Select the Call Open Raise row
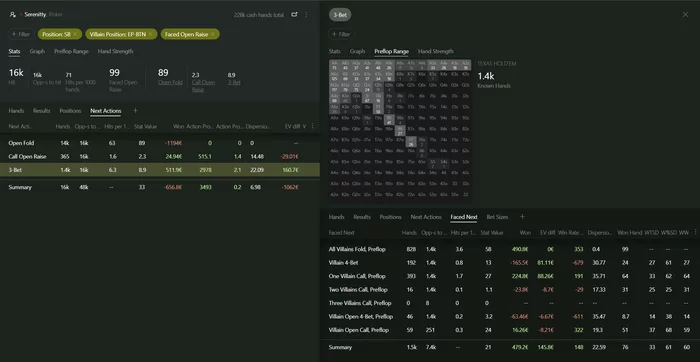The width and height of the screenshot is (700, 362). (160, 157)
